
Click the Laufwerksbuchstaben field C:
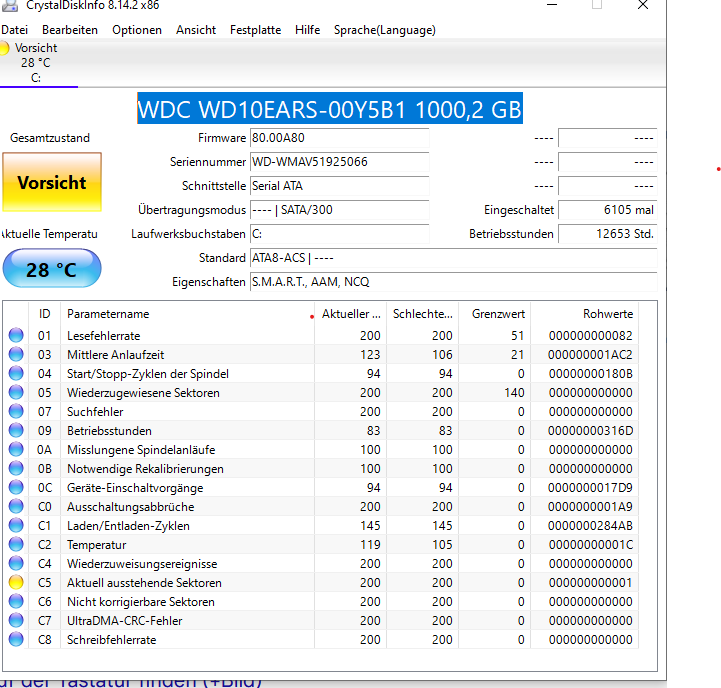pos(339,234)
